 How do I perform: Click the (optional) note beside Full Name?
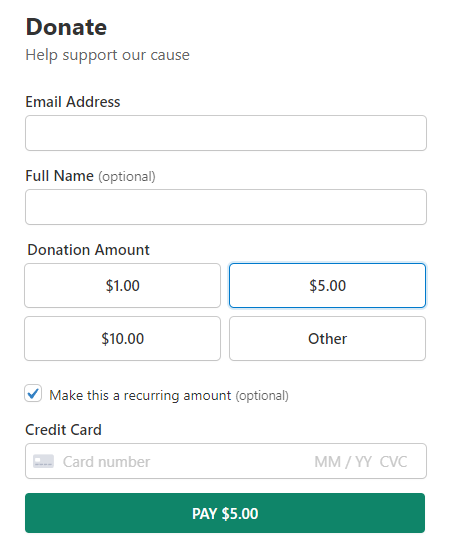127,176
